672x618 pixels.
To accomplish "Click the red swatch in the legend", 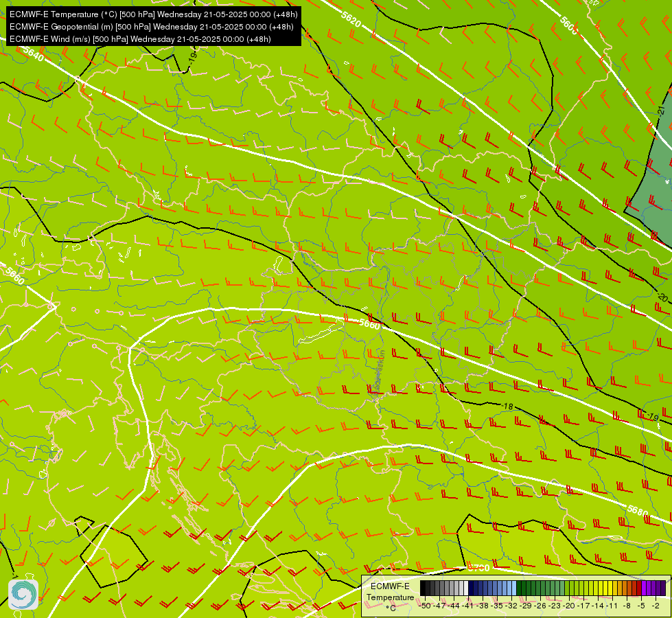I will click(639, 588).
